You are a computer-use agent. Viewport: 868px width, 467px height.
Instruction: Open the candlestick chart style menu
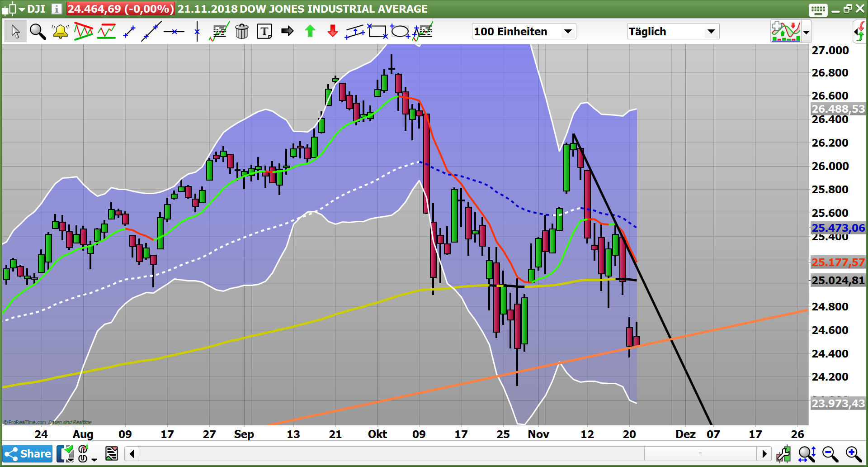[13, 9]
